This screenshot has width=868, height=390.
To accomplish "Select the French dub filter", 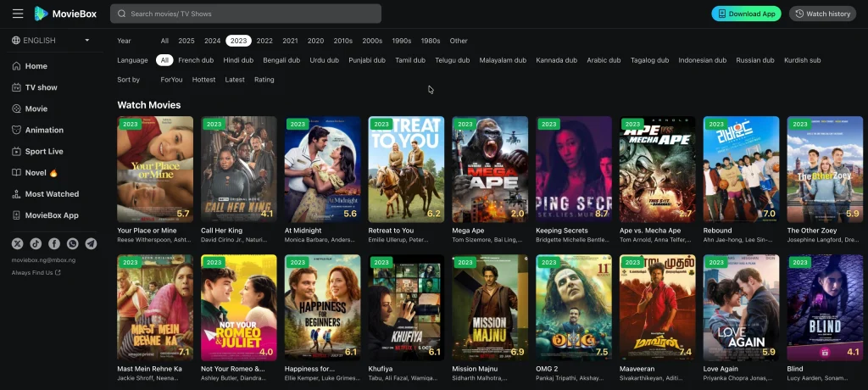I will coord(196,60).
